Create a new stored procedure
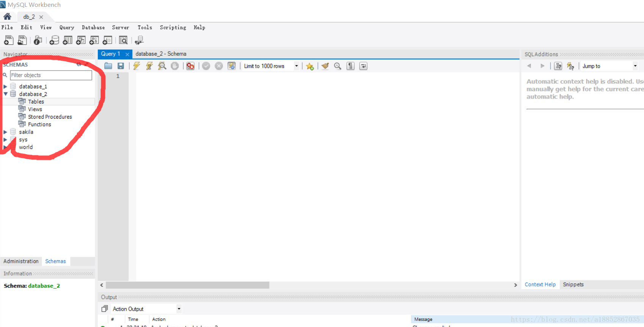Image resolution: width=644 pixels, height=327 pixels. click(94, 40)
